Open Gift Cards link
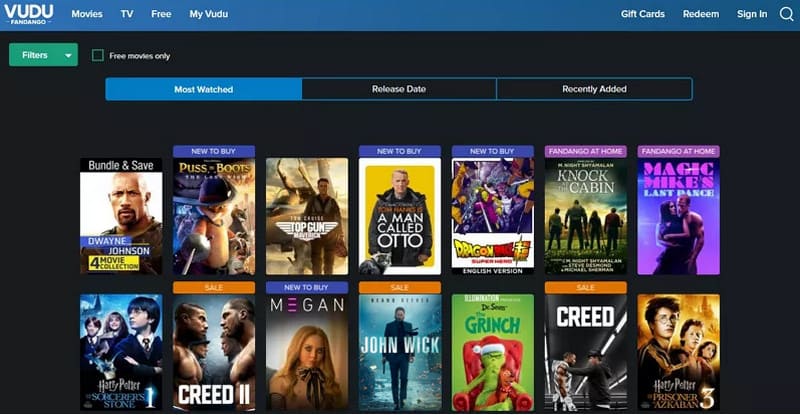The height and width of the screenshot is (415, 800). click(x=642, y=14)
